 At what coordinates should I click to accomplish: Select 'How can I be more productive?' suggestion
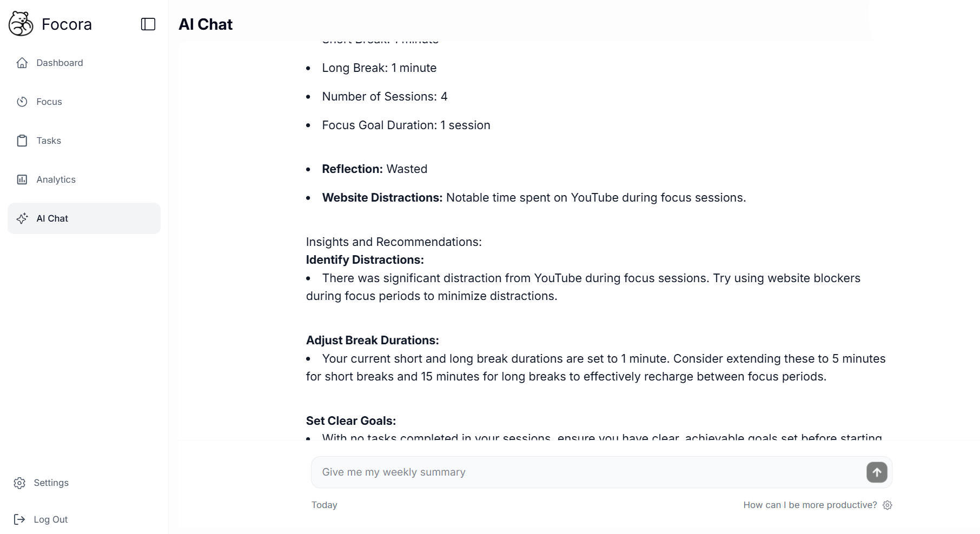(x=810, y=505)
